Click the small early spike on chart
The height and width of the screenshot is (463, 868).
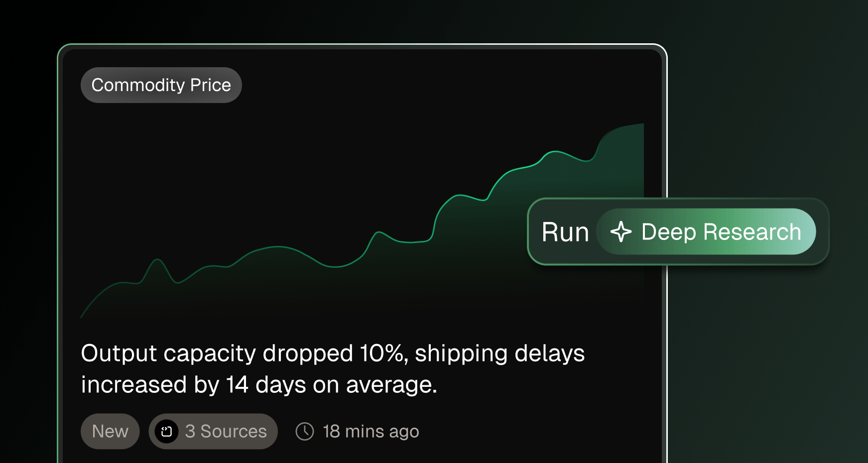click(x=157, y=260)
